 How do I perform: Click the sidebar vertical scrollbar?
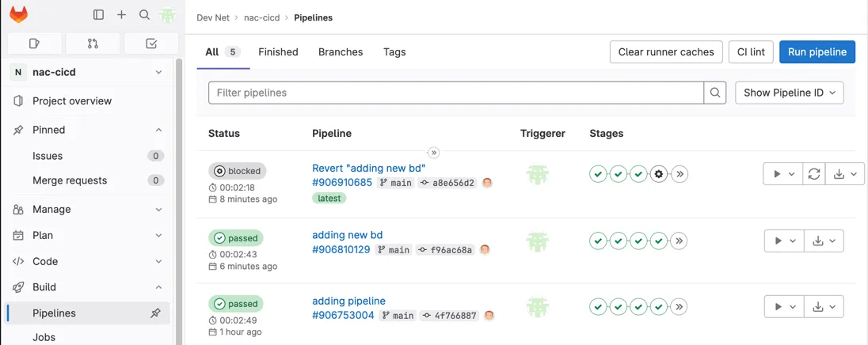pos(179,199)
